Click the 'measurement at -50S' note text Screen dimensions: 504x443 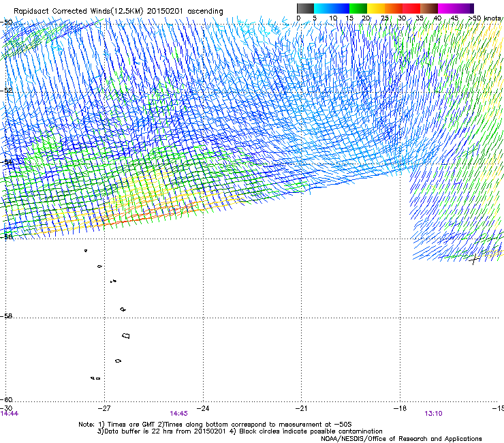pos(315,425)
